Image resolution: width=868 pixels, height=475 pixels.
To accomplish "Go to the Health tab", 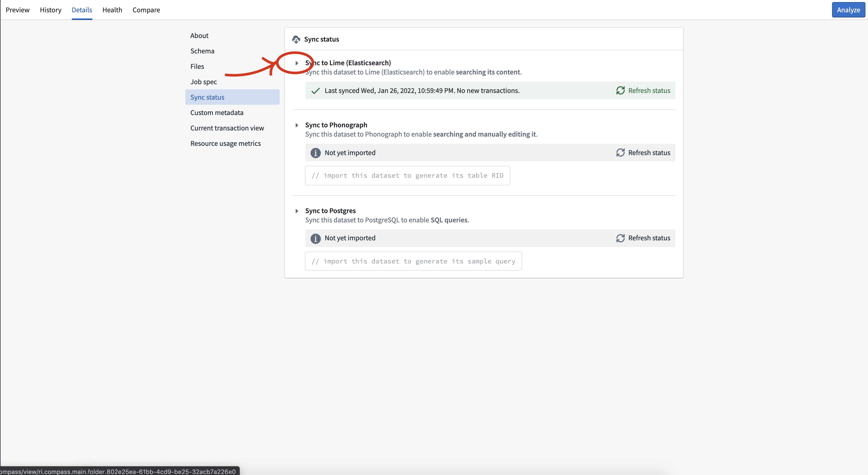I will tap(112, 10).
